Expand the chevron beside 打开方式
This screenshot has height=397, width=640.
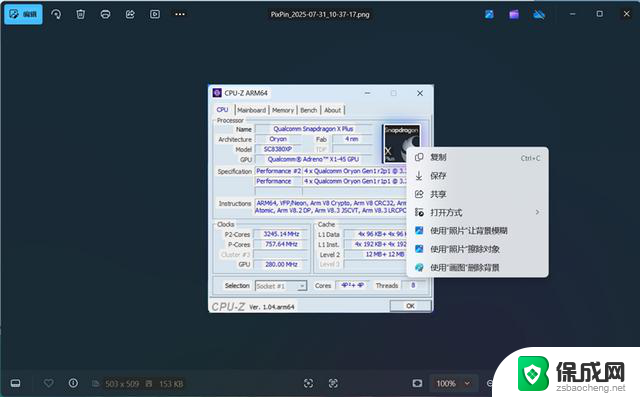click(537, 212)
